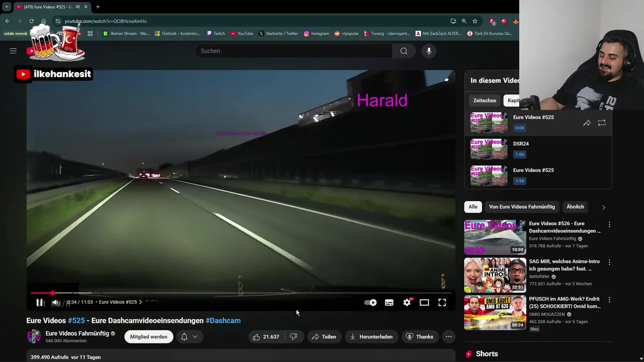The image size is (644, 362).
Task: Open Eure Videos #526 video thumbnail
Action: pyautogui.click(x=495, y=237)
